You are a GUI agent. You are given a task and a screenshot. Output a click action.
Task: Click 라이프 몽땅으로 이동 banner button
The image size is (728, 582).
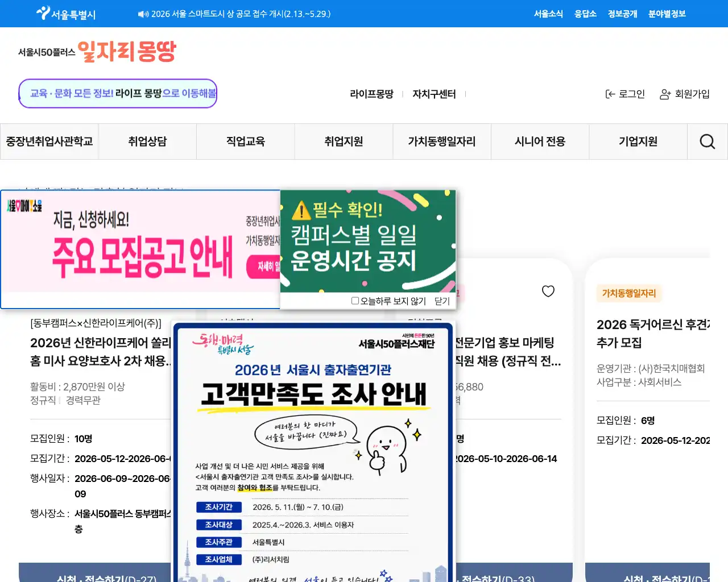[118, 93]
